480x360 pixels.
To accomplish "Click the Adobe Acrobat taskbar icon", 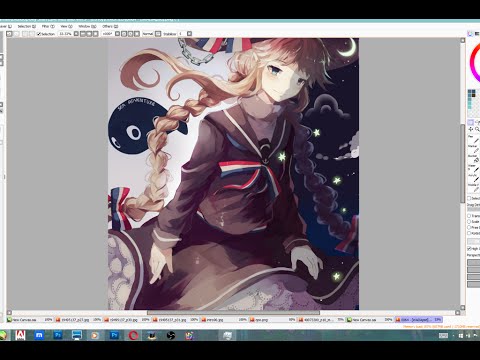I will [x=20, y=335].
